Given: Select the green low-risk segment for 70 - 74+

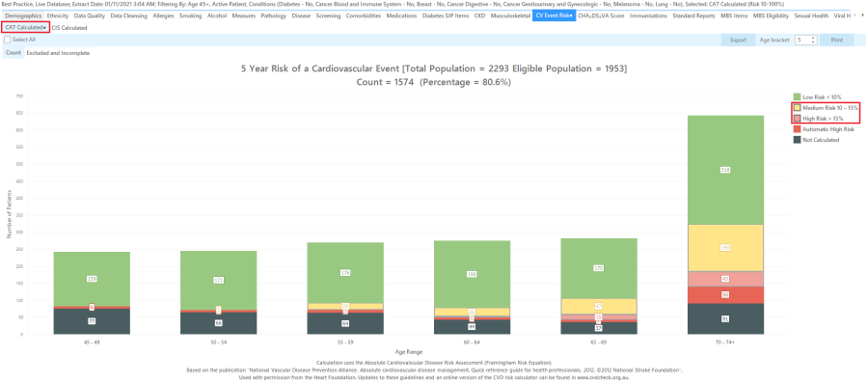Looking at the screenshot, I should coord(725,170).
